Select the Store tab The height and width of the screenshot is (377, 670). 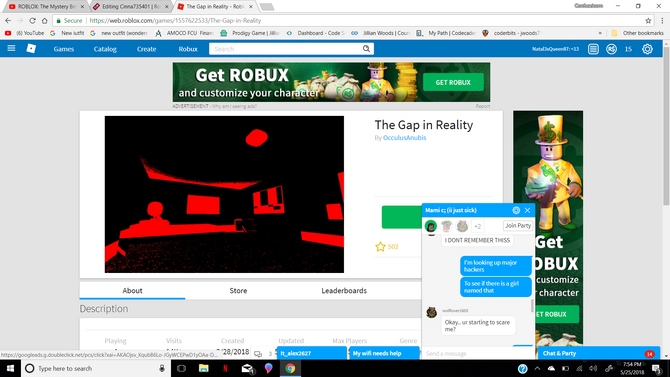238,291
